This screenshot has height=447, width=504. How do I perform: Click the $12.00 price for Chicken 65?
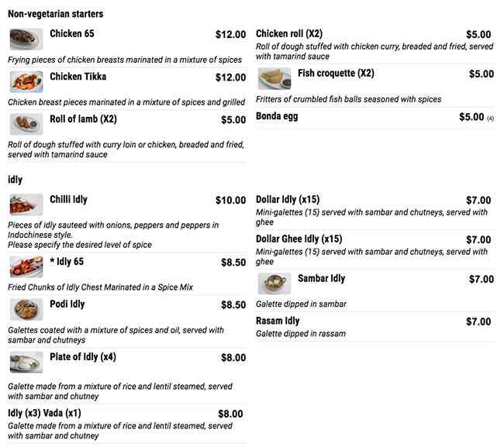[x=230, y=35]
